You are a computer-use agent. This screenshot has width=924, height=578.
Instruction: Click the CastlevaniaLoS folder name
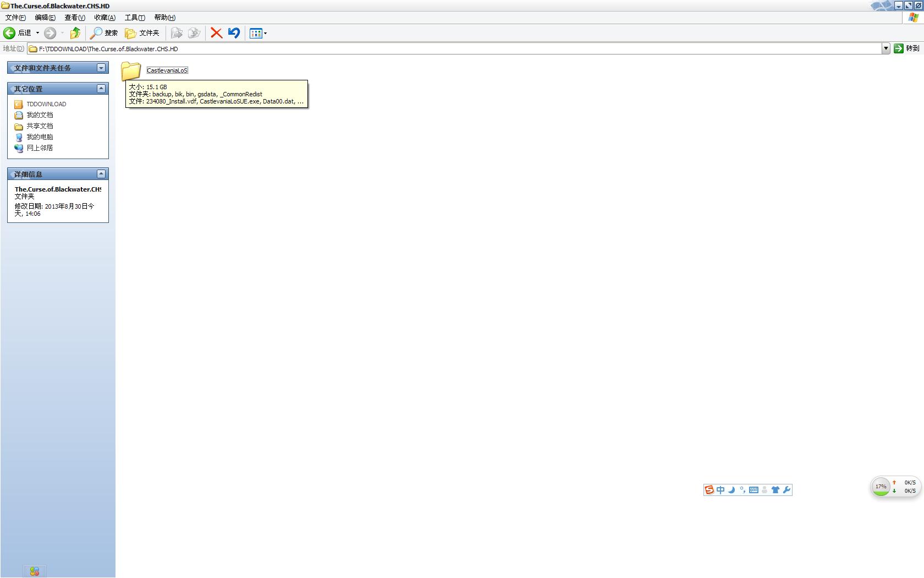167,70
